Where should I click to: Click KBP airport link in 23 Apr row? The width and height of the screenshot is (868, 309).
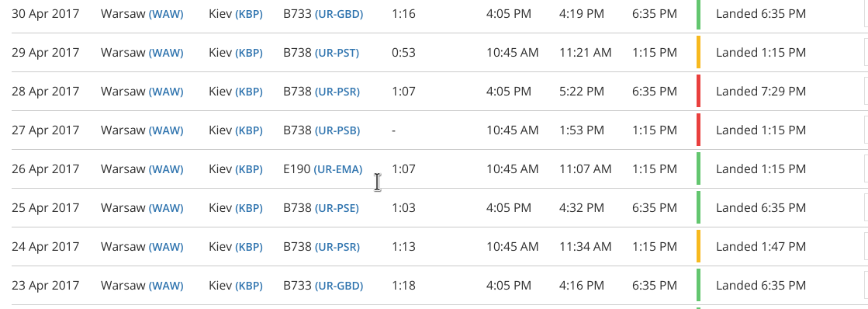(x=249, y=285)
